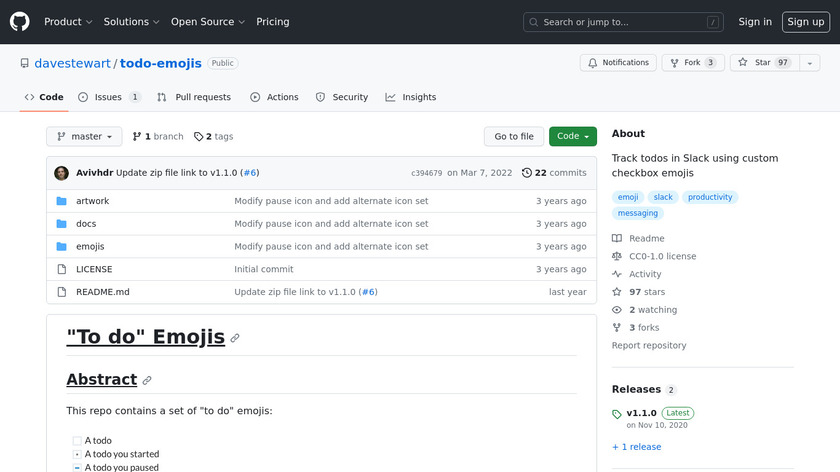Switch to the Issues tab
This screenshot has height=472, width=840.
click(x=108, y=97)
